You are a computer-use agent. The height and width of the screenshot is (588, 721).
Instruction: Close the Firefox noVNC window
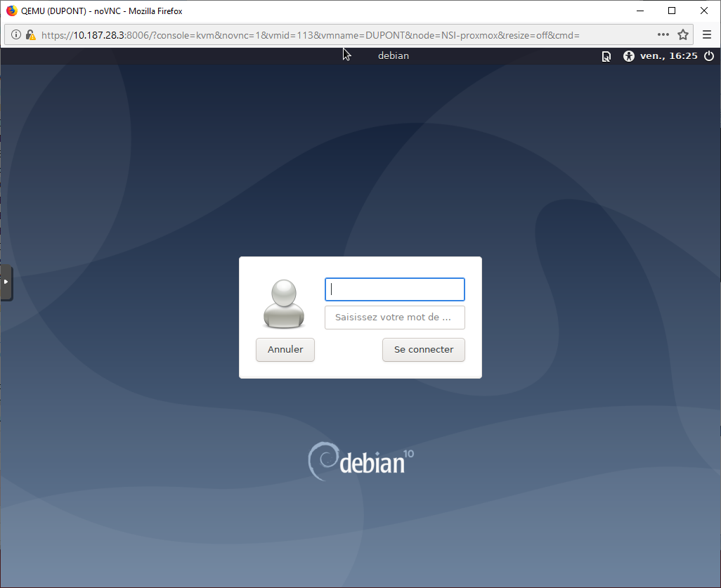704,11
